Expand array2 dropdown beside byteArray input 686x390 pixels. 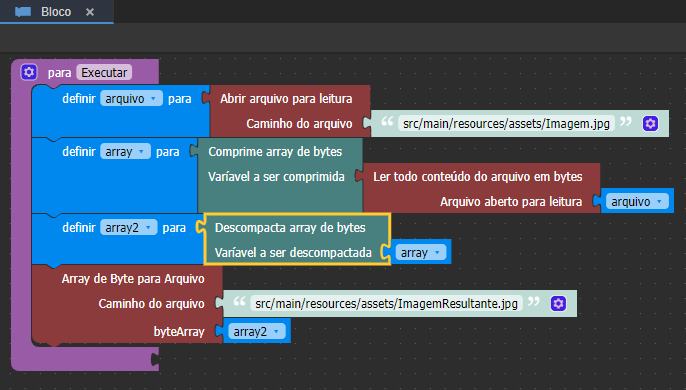pos(256,331)
